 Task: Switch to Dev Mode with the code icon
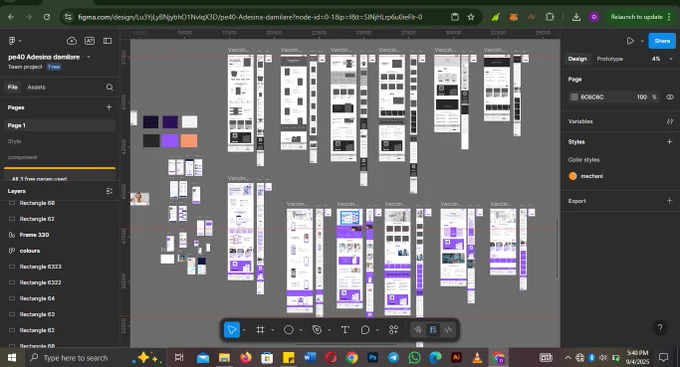(448, 330)
